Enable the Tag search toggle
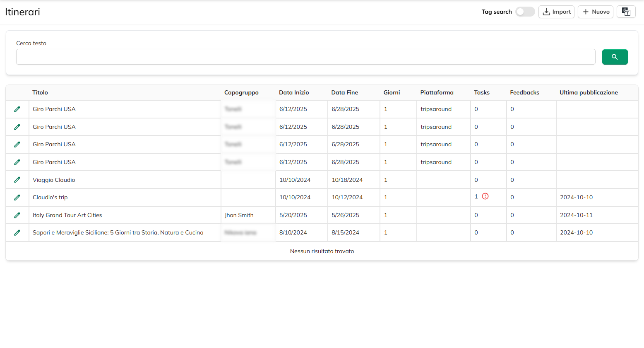 pyautogui.click(x=525, y=12)
